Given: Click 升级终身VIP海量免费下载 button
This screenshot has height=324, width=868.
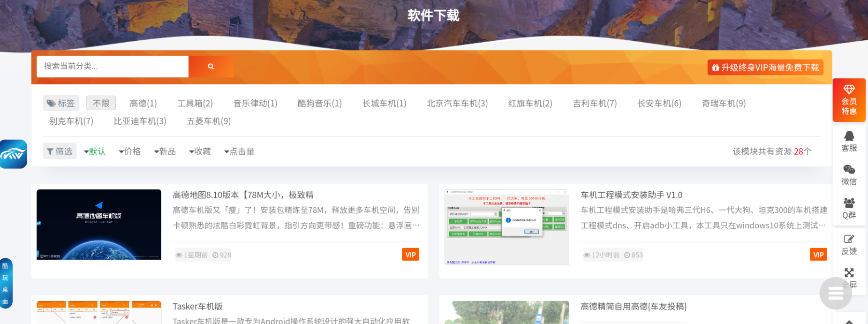Looking at the screenshot, I should 765,68.
